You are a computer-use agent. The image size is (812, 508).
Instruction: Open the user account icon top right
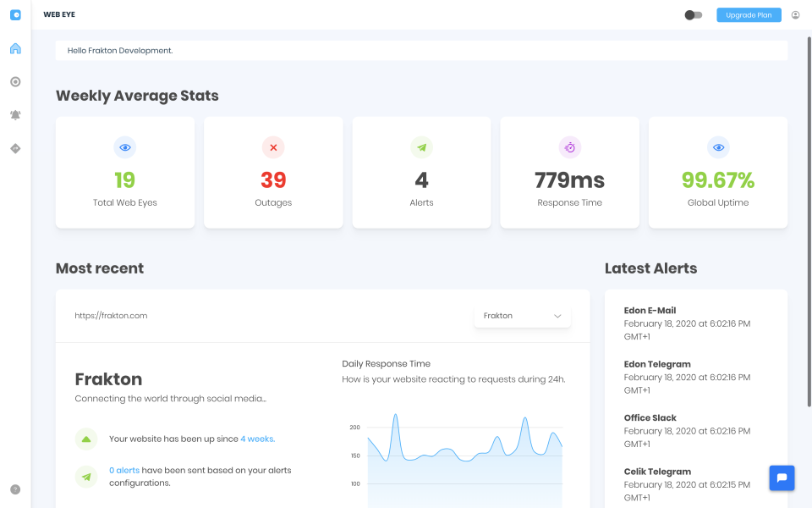795,14
